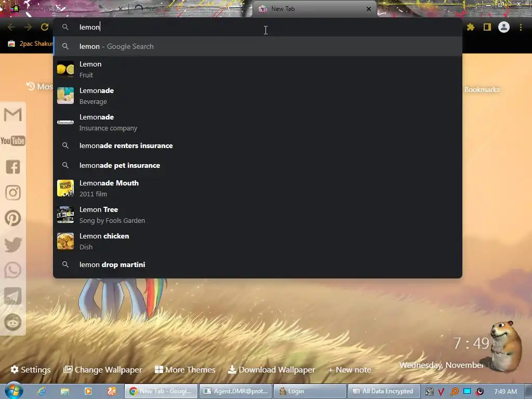This screenshot has width=532, height=399.
Task: Open the media player taskbar icon
Action: tap(88, 391)
